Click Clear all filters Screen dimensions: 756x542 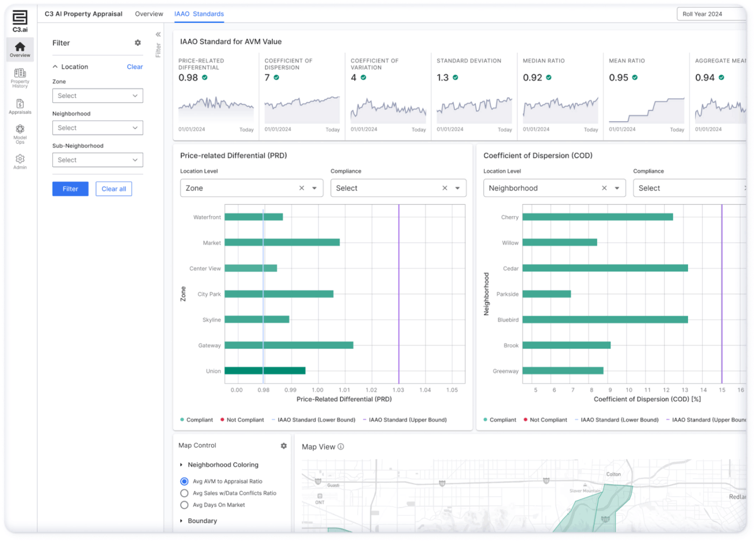[113, 189]
